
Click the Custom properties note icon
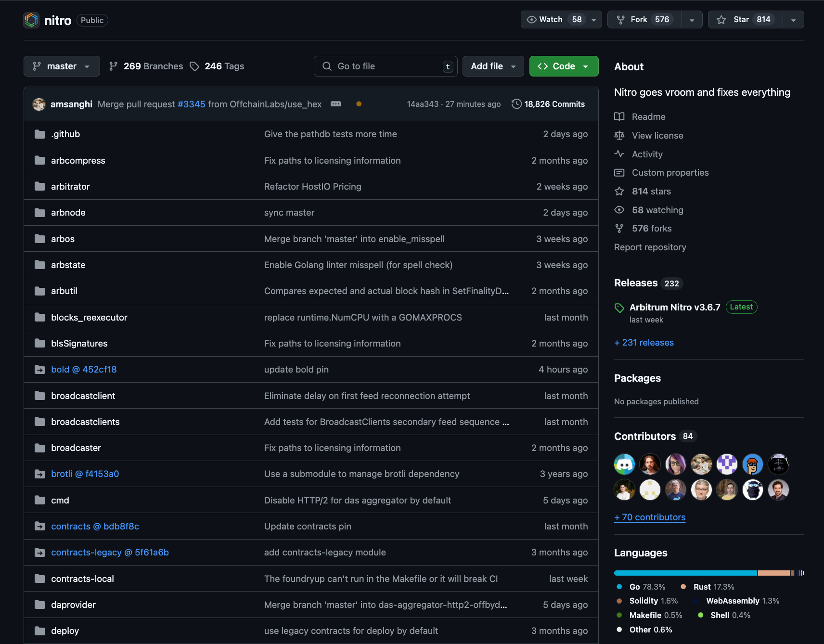[x=619, y=172]
